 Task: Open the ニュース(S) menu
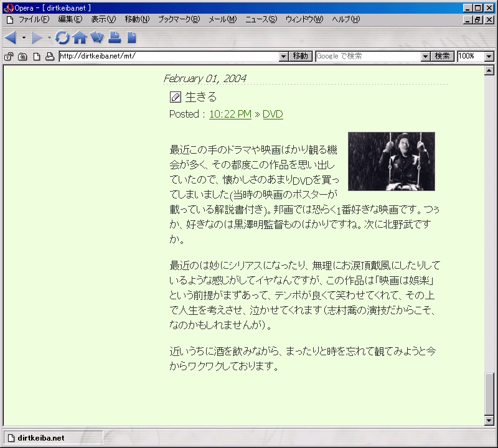[261, 19]
